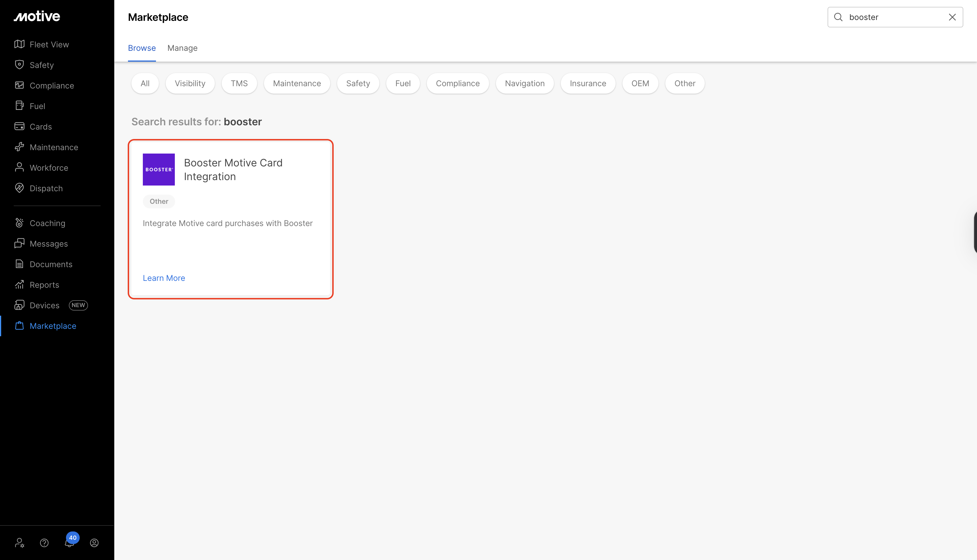Filter by Navigation category
Image resolution: width=977 pixels, height=560 pixels.
525,83
